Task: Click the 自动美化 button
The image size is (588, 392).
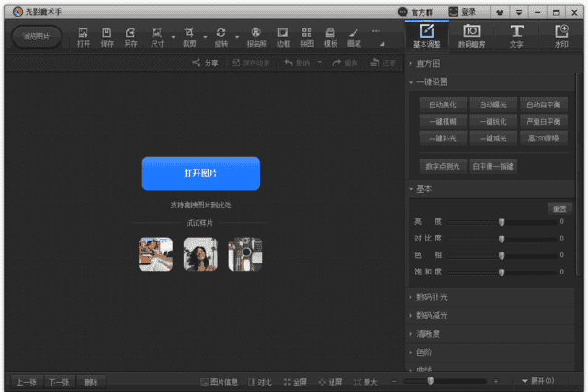Action: (442, 106)
